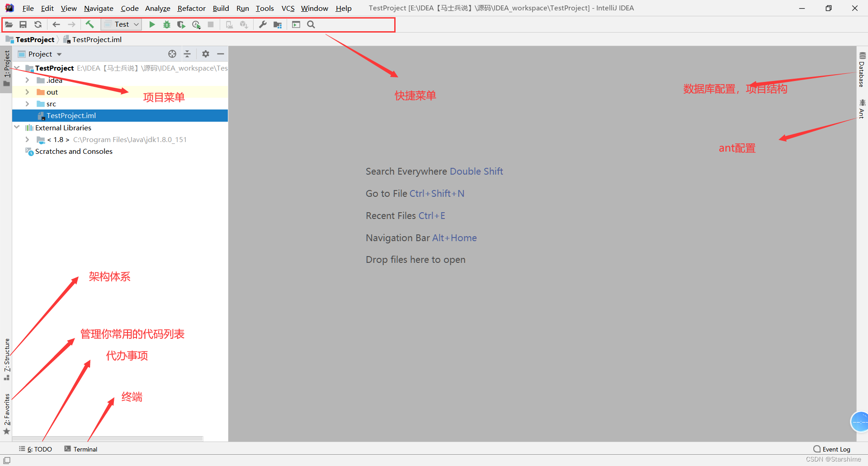
Task: Toggle the Terminal panel open
Action: pyautogui.click(x=81, y=449)
